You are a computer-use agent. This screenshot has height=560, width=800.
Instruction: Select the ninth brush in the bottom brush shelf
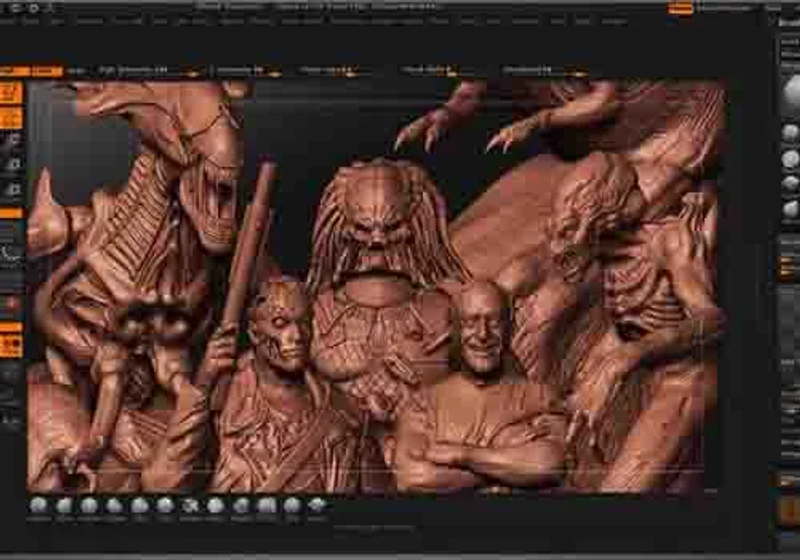(x=241, y=506)
